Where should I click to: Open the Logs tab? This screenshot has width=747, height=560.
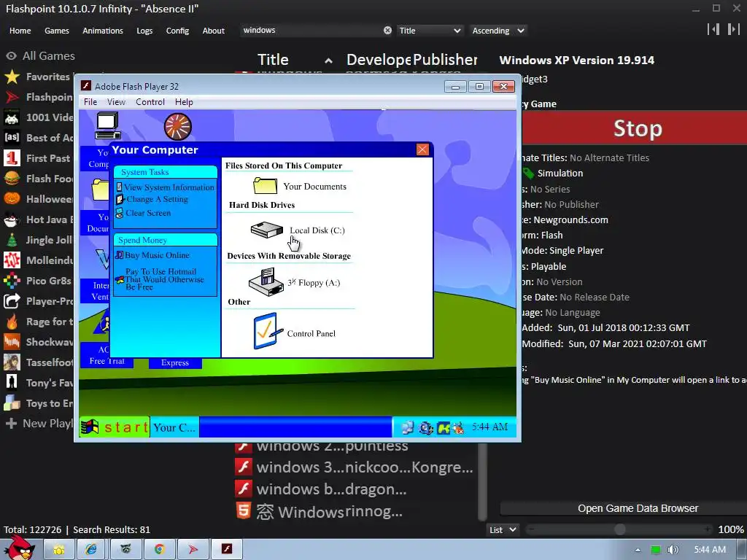click(x=144, y=31)
